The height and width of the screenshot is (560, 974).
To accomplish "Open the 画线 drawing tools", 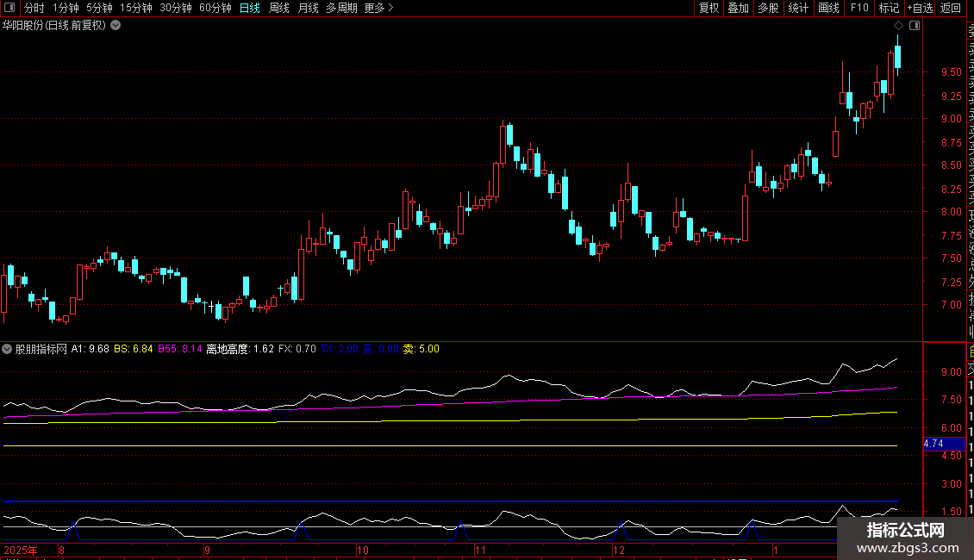I will point(828,8).
